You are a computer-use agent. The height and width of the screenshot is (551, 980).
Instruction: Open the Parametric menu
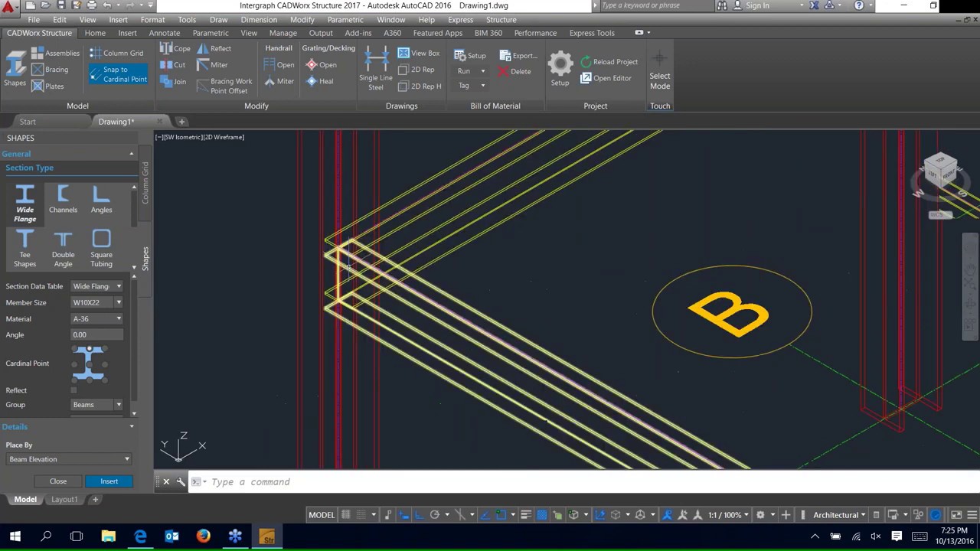coord(345,20)
